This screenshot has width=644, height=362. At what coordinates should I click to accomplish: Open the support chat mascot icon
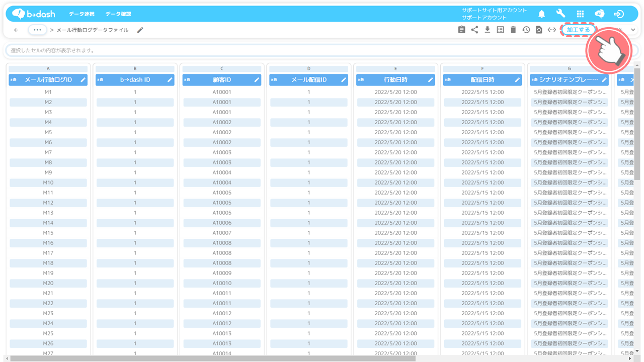click(599, 14)
